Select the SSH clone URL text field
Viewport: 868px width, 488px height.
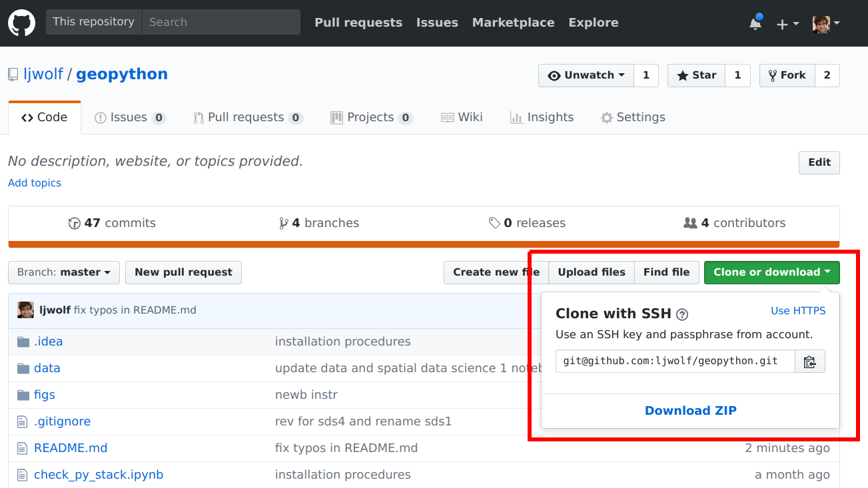point(675,362)
